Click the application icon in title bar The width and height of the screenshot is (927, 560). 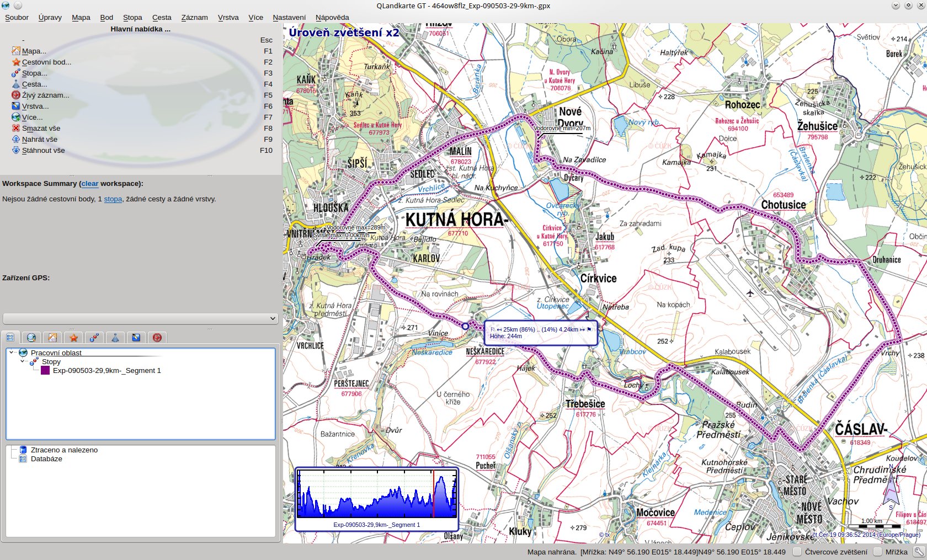(x=6, y=6)
